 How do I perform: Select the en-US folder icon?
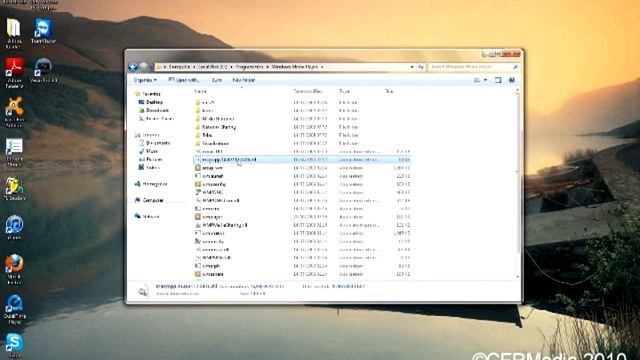(198, 102)
